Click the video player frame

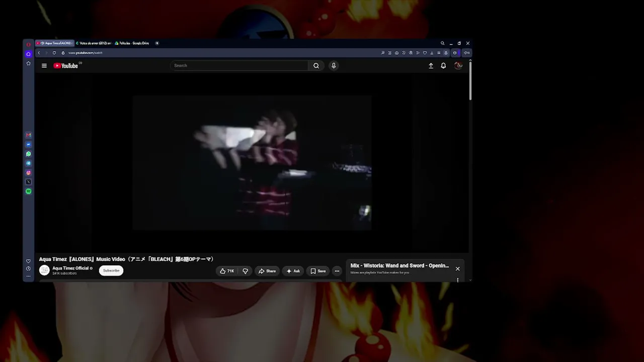pyautogui.click(x=252, y=163)
